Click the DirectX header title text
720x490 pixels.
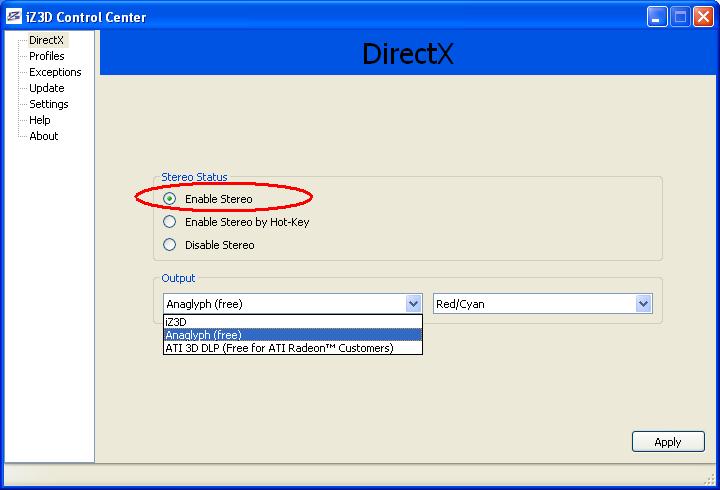(x=408, y=54)
